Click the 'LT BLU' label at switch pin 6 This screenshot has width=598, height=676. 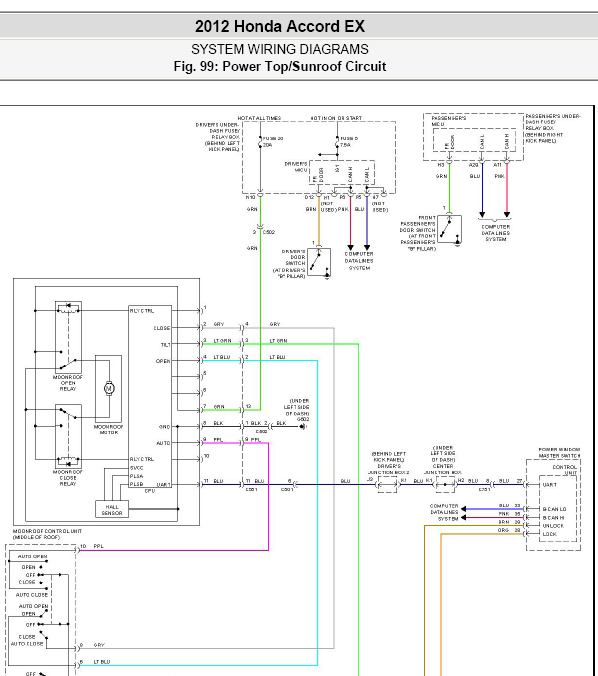pyautogui.click(x=102, y=661)
